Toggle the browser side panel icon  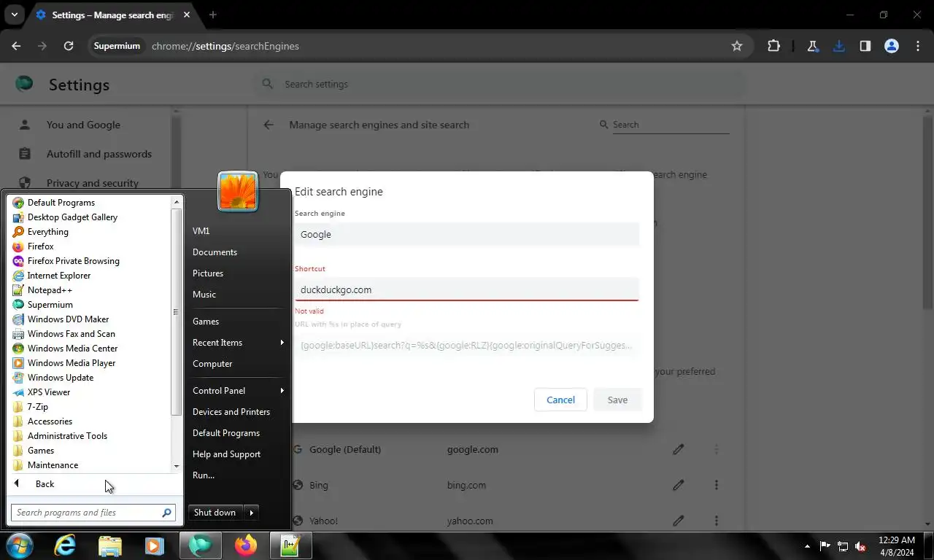pos(865,46)
